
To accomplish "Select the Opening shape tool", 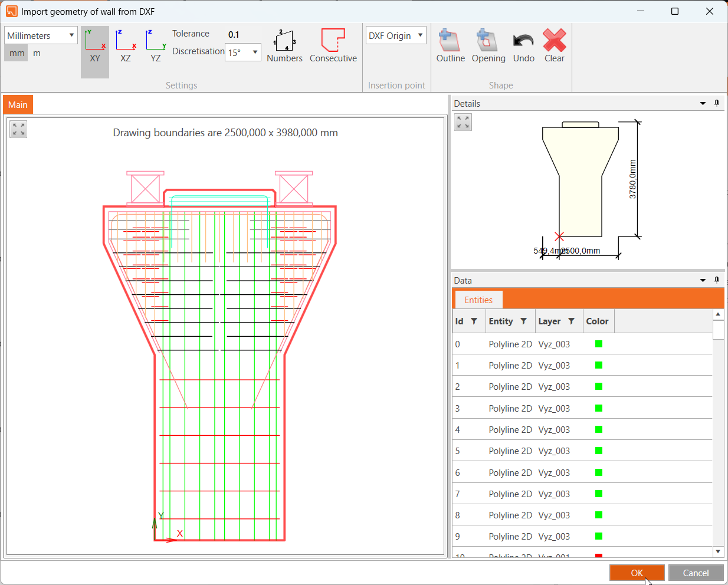I will tap(488, 41).
